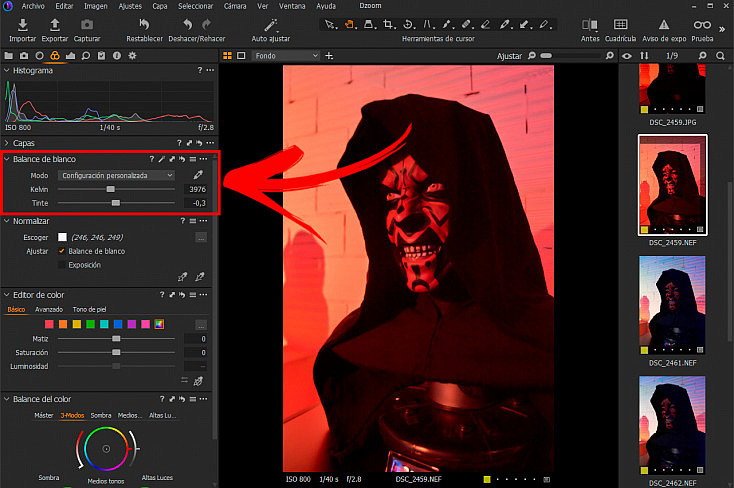This screenshot has width=734, height=488.
Task: Select the DSC_2461.NEF thumbnail
Action: click(672, 305)
